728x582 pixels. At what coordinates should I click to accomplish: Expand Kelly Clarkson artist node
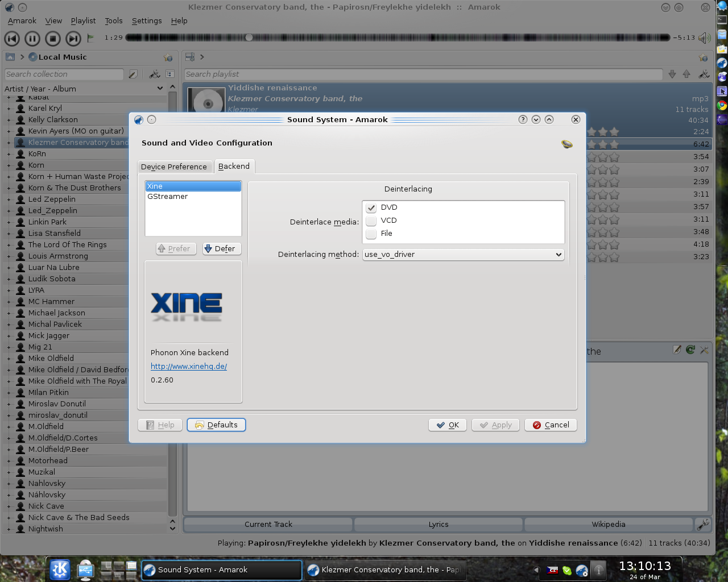[9, 120]
